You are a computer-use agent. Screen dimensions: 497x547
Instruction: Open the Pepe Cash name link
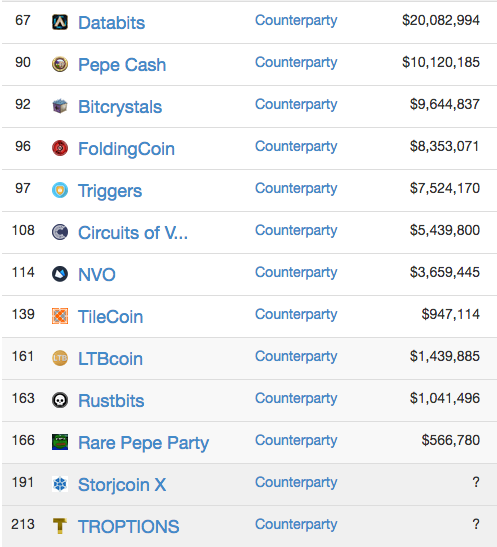point(122,65)
